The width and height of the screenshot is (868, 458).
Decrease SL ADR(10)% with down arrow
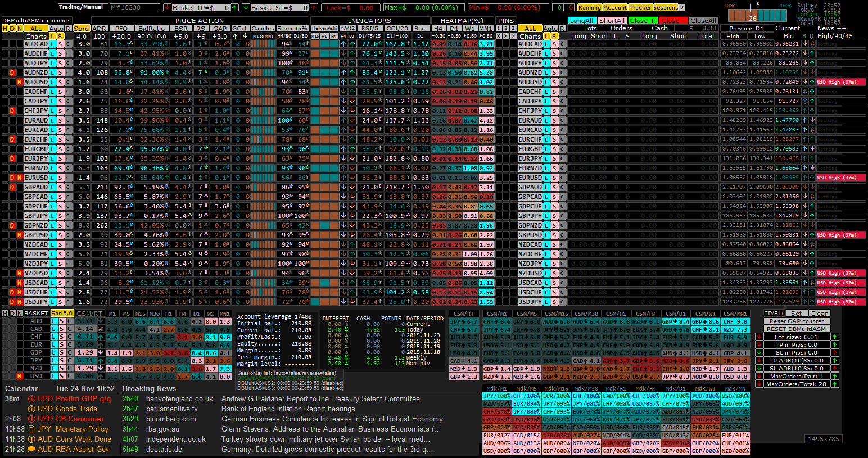tap(760, 369)
